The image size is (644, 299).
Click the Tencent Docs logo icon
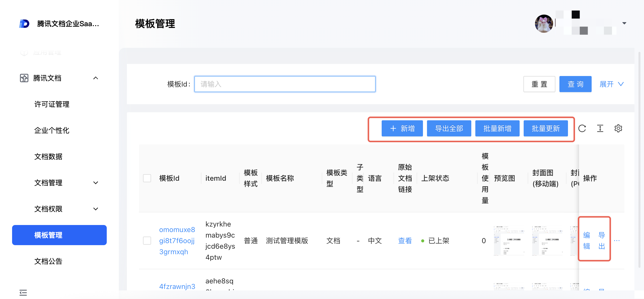[24, 24]
